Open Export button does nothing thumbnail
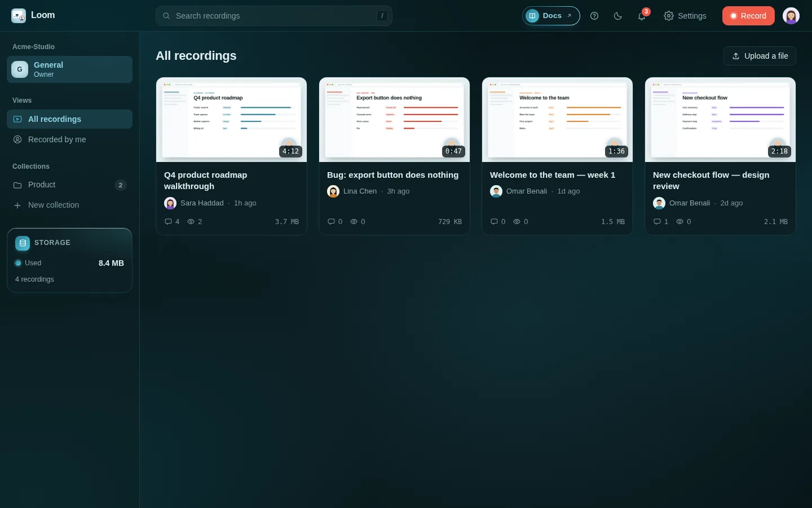Viewport: 812px width, 508px height. 394,120
